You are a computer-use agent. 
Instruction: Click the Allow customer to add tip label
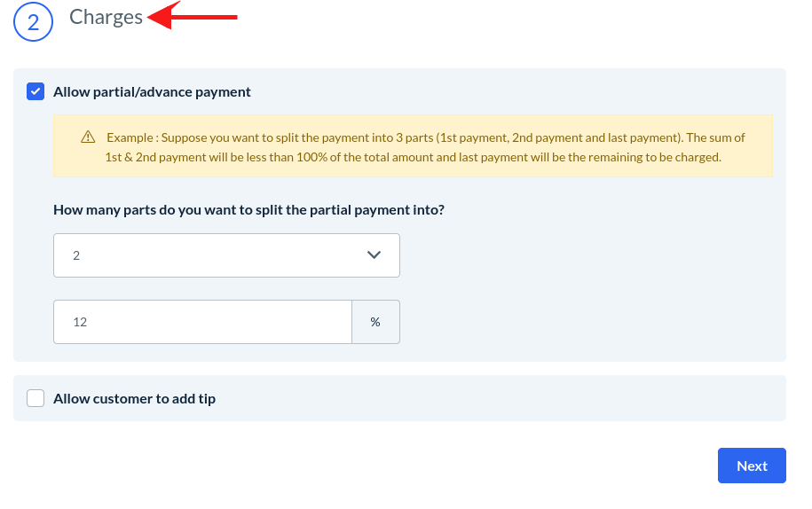[x=134, y=398]
